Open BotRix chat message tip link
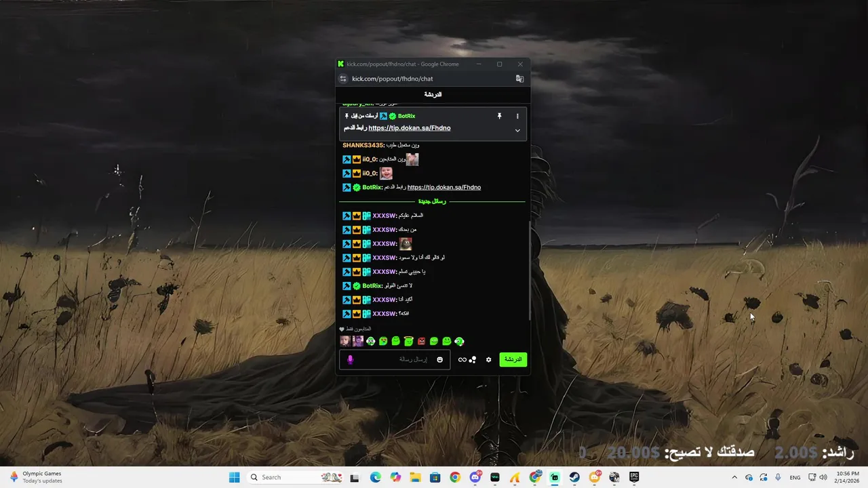This screenshot has width=868, height=488. 444,187
